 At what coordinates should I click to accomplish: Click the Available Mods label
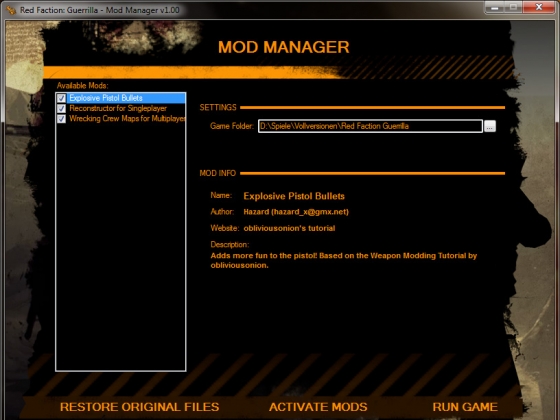pos(82,86)
